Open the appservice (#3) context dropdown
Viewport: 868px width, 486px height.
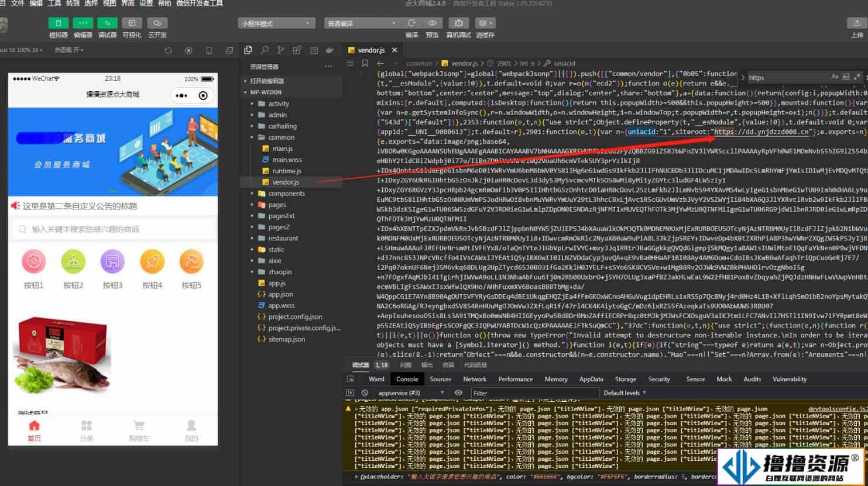click(x=411, y=393)
